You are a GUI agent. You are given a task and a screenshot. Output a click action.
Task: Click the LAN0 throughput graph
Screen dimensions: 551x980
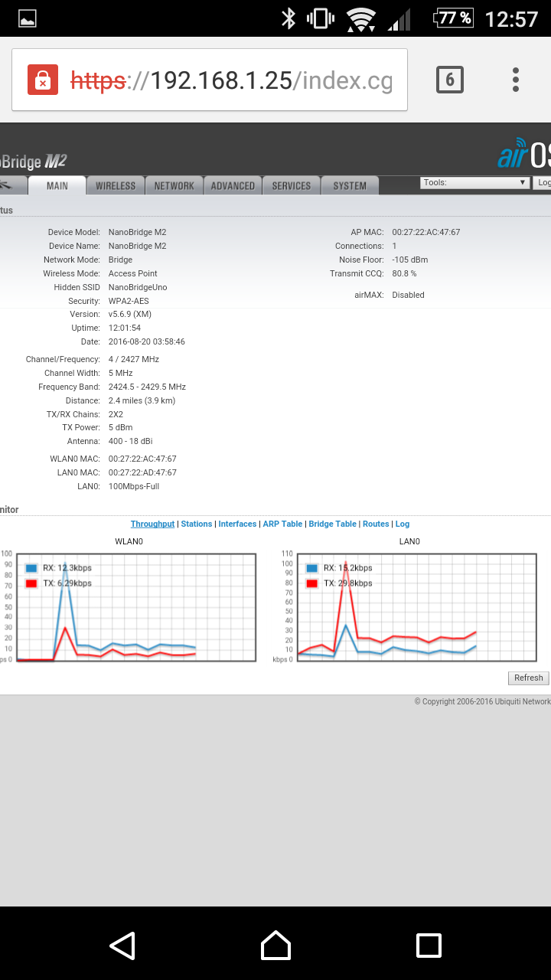(x=416, y=607)
